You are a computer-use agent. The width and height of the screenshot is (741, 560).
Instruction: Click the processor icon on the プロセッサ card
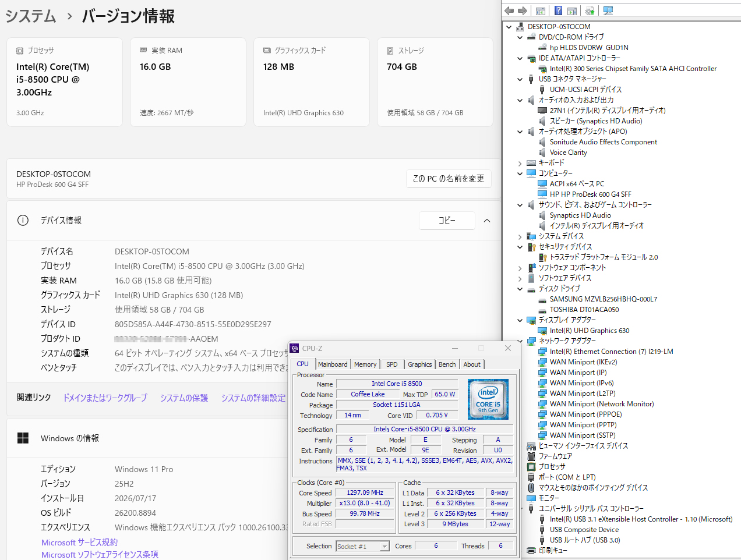[x=20, y=51]
